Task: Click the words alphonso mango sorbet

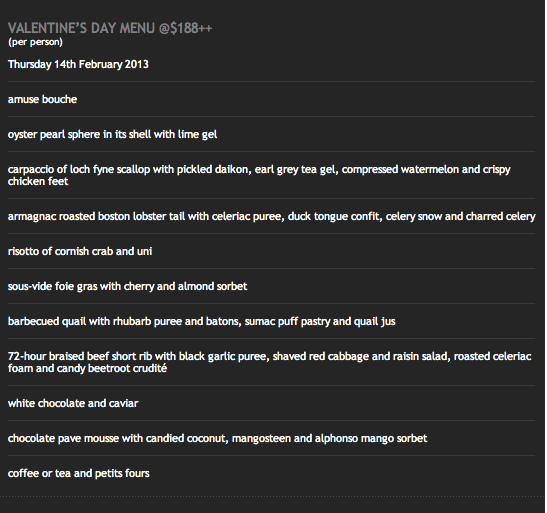Action: tap(371, 438)
